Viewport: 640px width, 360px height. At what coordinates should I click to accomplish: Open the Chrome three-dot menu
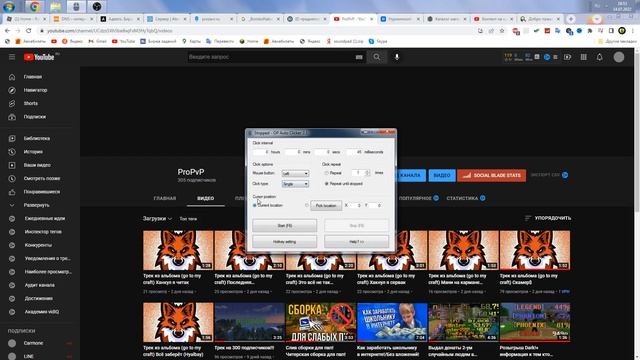click(x=633, y=31)
